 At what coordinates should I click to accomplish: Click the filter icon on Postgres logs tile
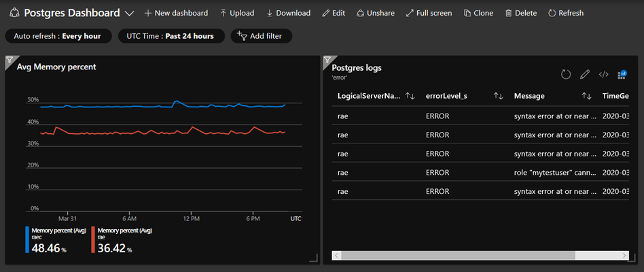[327, 60]
